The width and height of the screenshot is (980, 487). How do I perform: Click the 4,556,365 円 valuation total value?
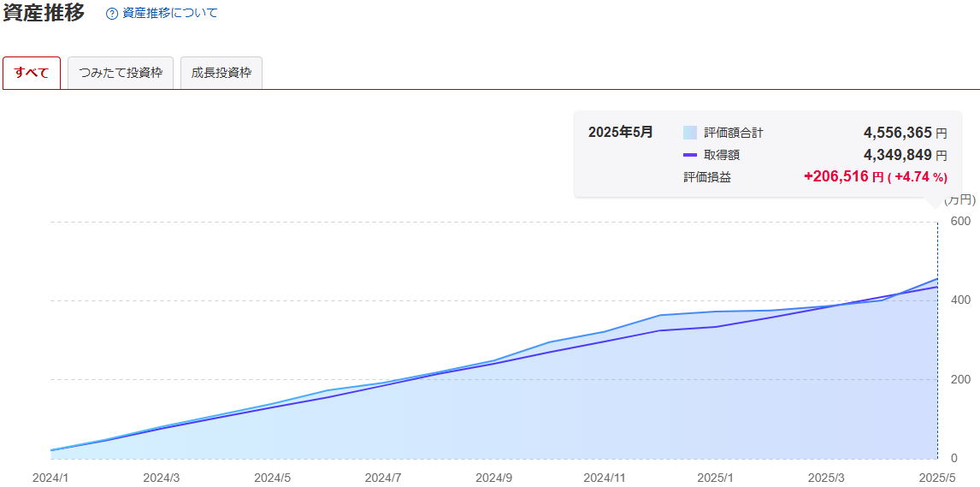905,133
